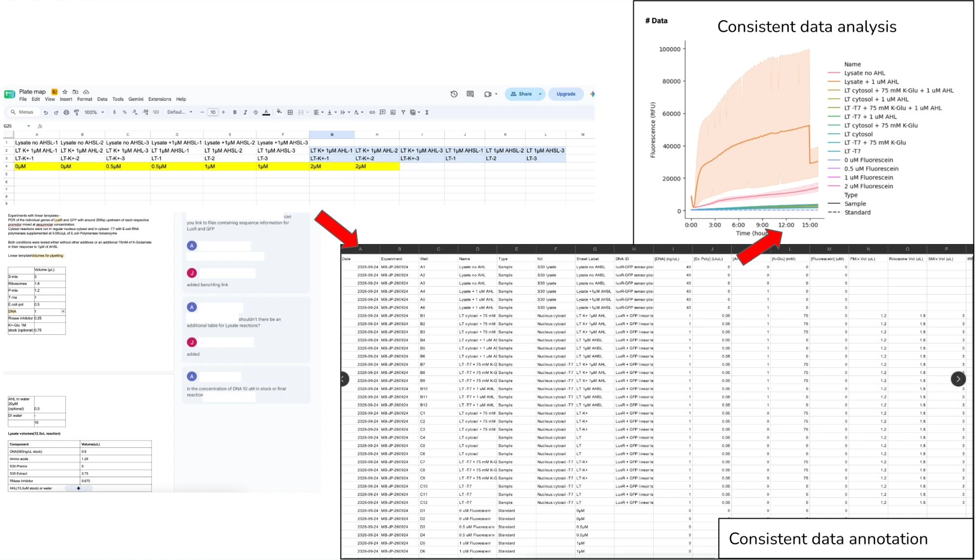Decrease font size with minus
The height and width of the screenshot is (560, 975).
tap(202, 112)
